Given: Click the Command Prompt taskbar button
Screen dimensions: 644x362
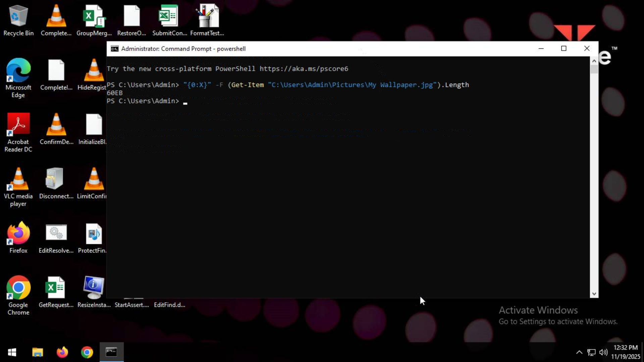Looking at the screenshot, I should [x=111, y=352].
